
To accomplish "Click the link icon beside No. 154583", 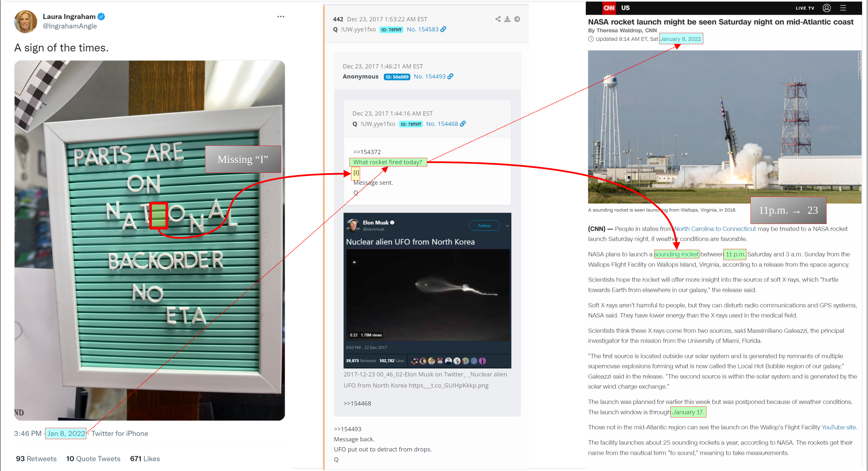I will [443, 29].
